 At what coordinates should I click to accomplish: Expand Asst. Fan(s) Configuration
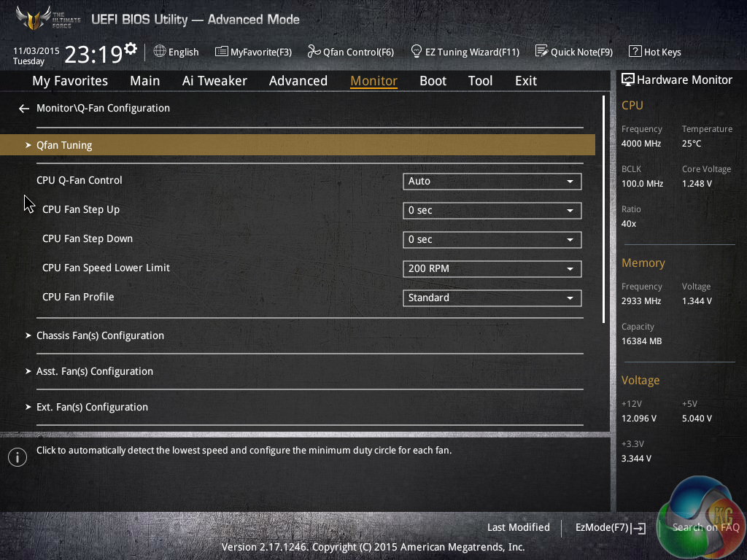coord(95,371)
